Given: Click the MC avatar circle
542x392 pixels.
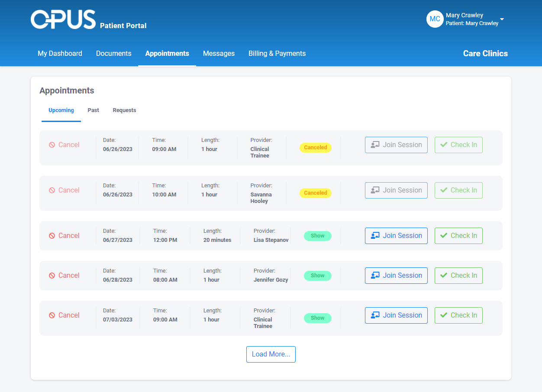Looking at the screenshot, I should 435,19.
